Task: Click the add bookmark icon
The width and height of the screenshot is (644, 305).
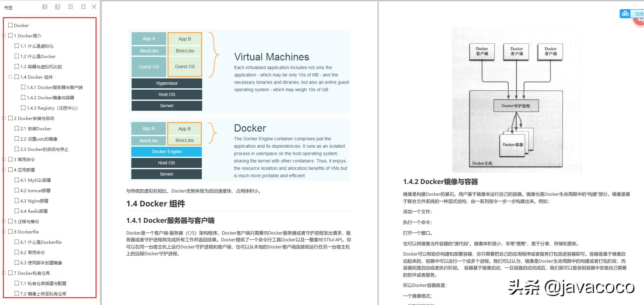Action: [71, 7]
